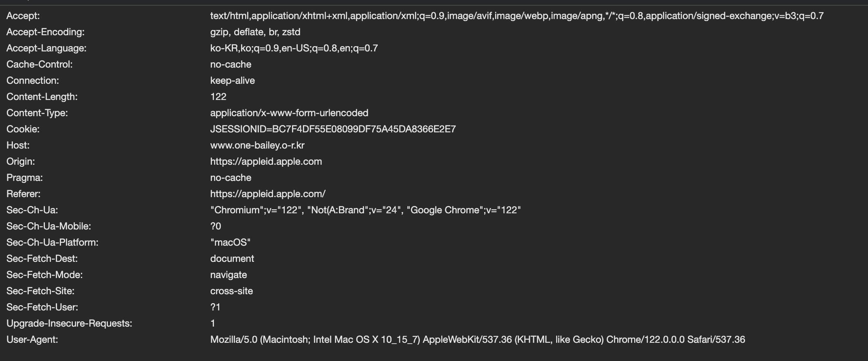
Task: Select the keep-alive Connection value
Action: point(232,81)
